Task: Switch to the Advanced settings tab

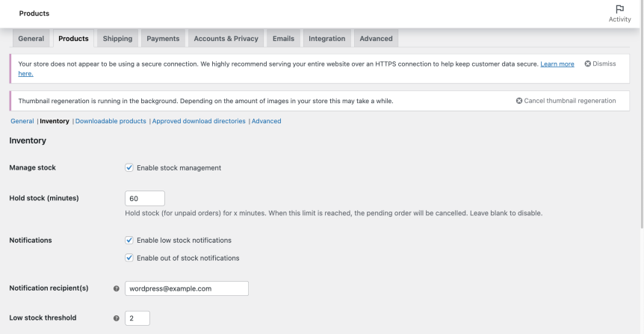Action: (x=376, y=39)
